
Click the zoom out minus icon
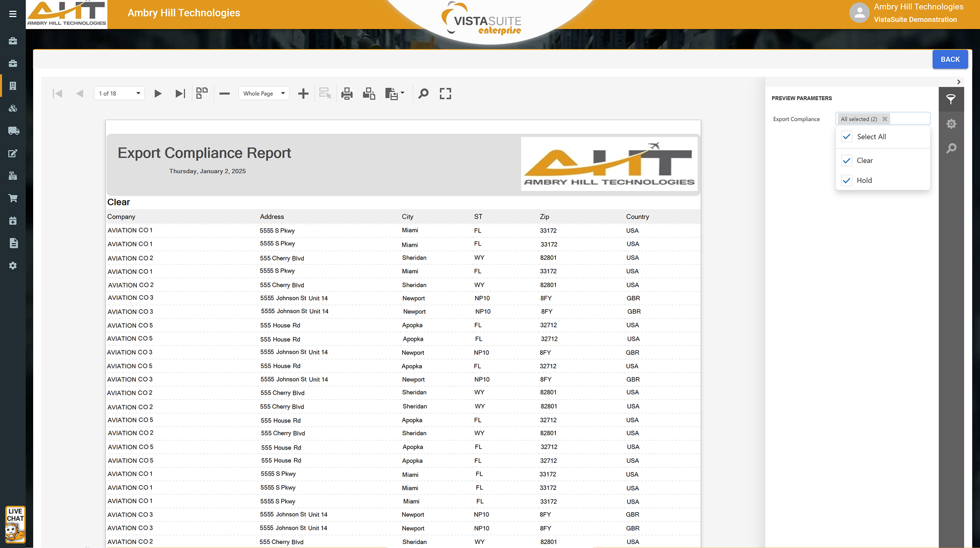coord(225,93)
